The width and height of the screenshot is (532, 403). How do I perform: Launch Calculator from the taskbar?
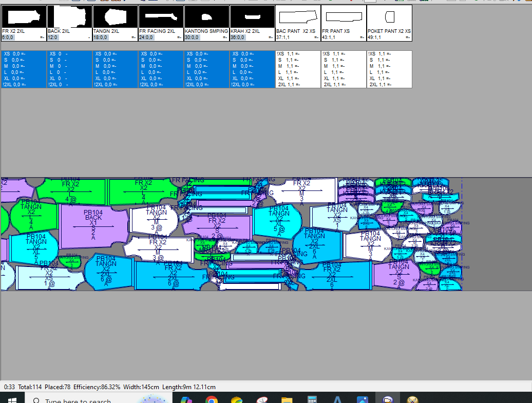(312, 399)
